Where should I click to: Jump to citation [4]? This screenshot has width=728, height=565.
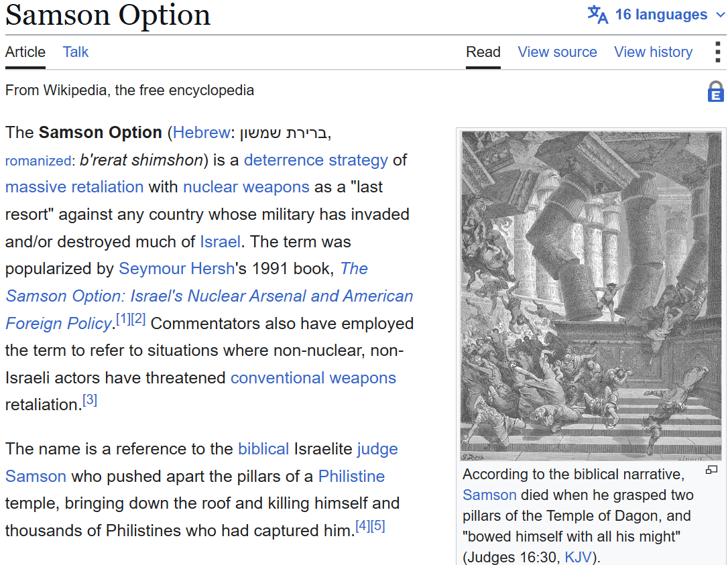pos(363,526)
